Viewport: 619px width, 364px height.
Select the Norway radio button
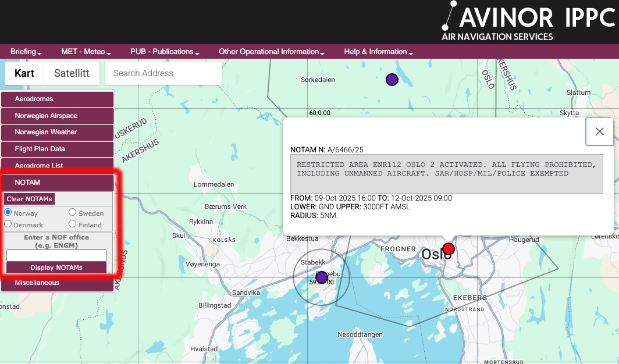(8, 213)
